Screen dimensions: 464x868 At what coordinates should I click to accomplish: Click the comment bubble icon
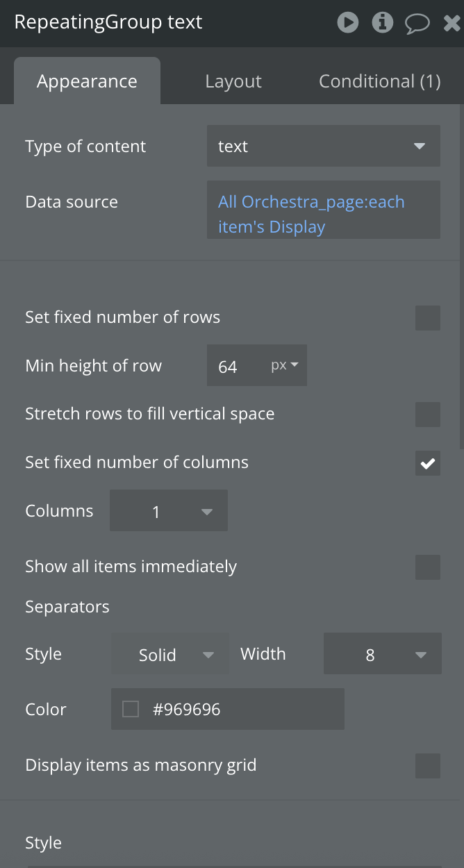click(x=417, y=24)
